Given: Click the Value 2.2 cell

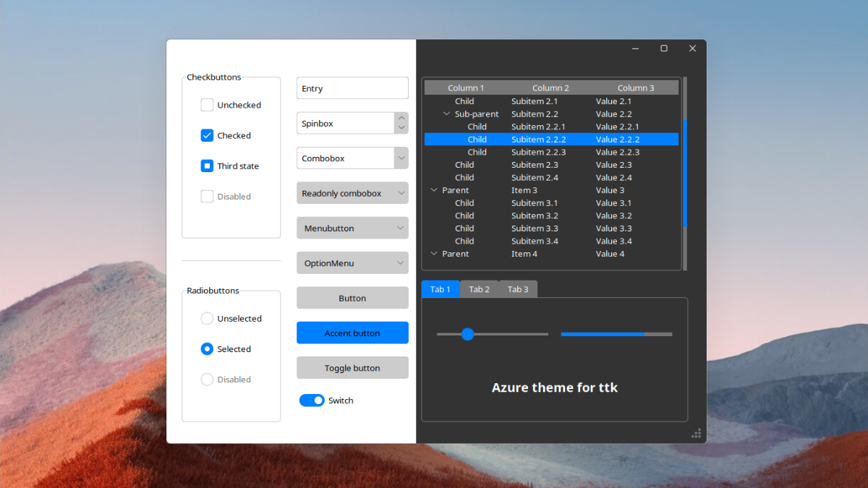Looking at the screenshot, I should (613, 114).
